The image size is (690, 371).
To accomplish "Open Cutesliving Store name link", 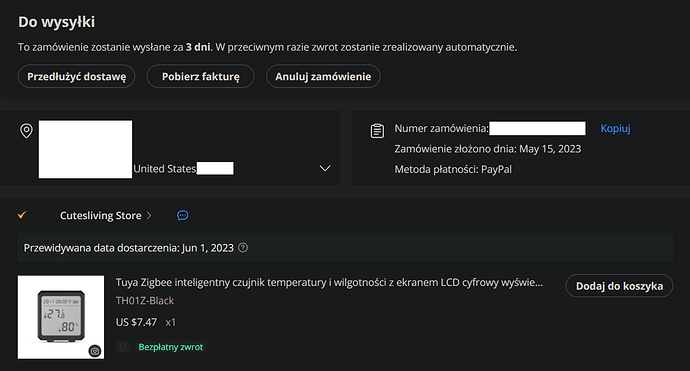I will point(101,215).
